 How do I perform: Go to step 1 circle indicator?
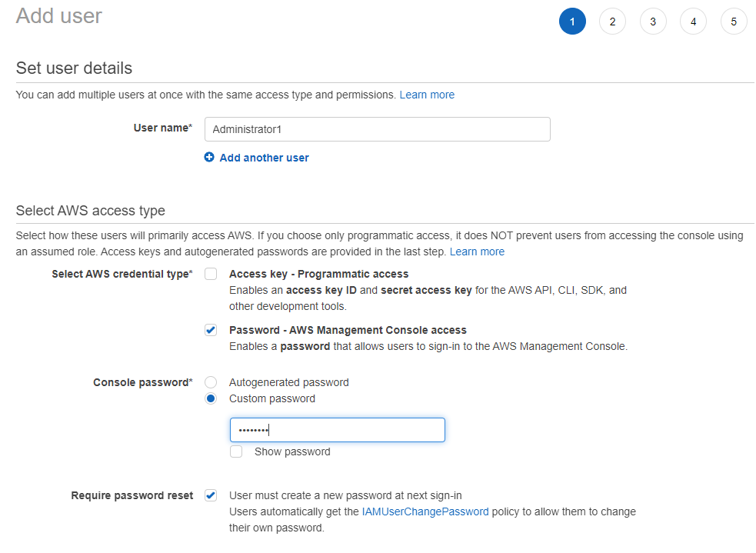[572, 22]
